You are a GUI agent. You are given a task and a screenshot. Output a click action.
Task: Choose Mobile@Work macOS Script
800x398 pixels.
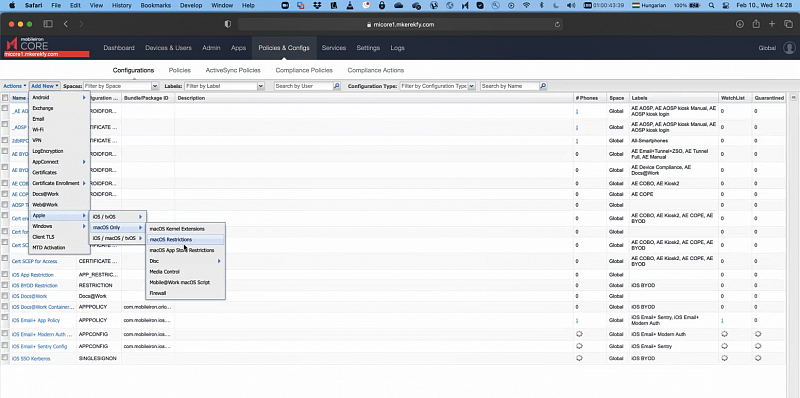(x=185, y=282)
